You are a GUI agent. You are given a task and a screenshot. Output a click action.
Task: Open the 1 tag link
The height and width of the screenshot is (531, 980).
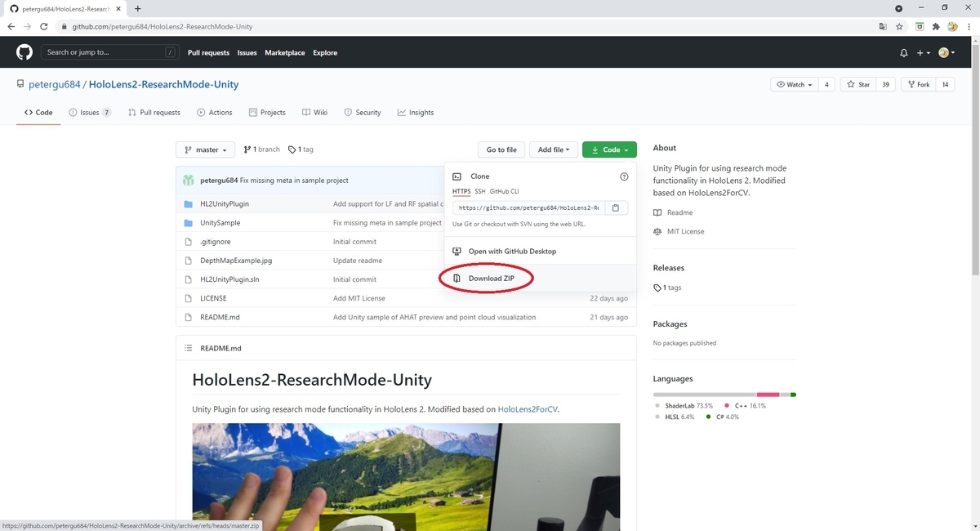[301, 149]
